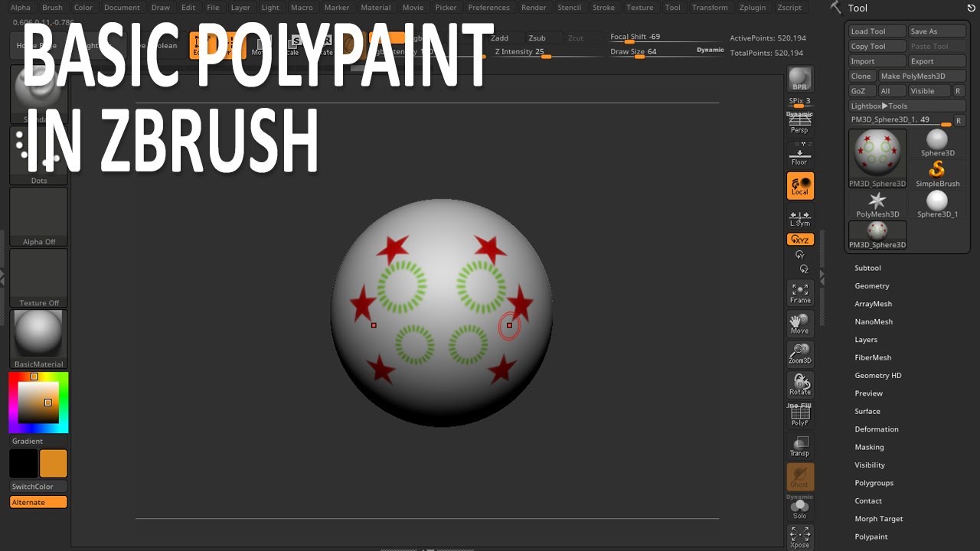This screenshot has height=551, width=980.
Task: Click Make PolyMesh3D button
Action: [922, 76]
